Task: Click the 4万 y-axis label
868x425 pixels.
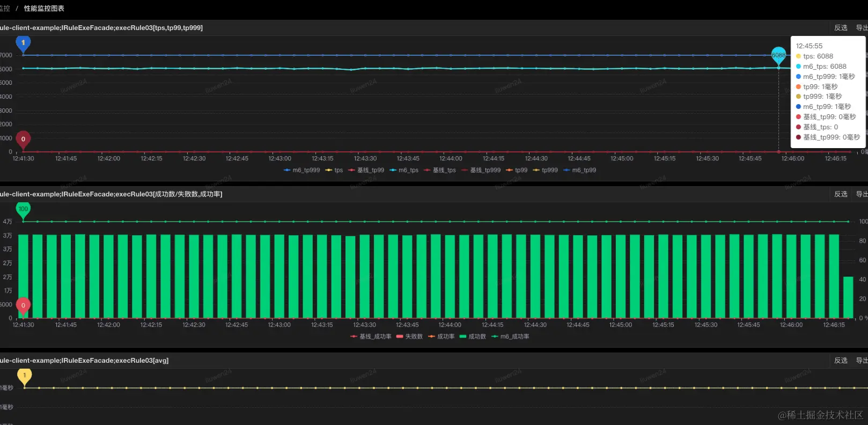Action: pos(8,222)
